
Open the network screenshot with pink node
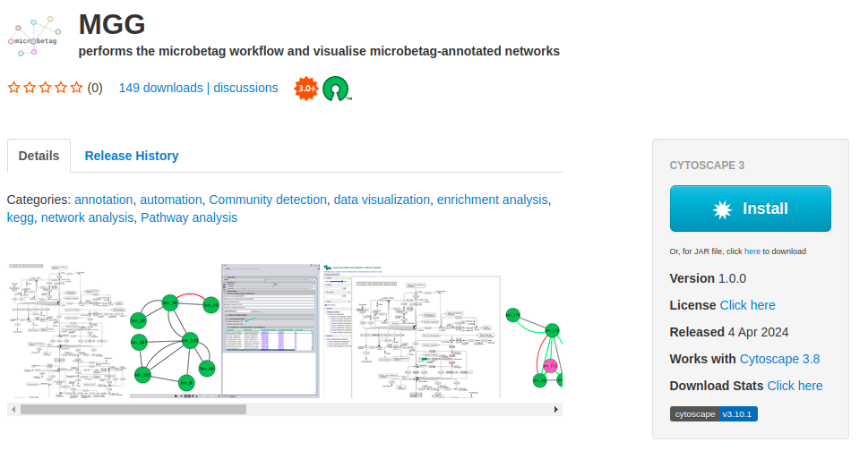point(534,348)
